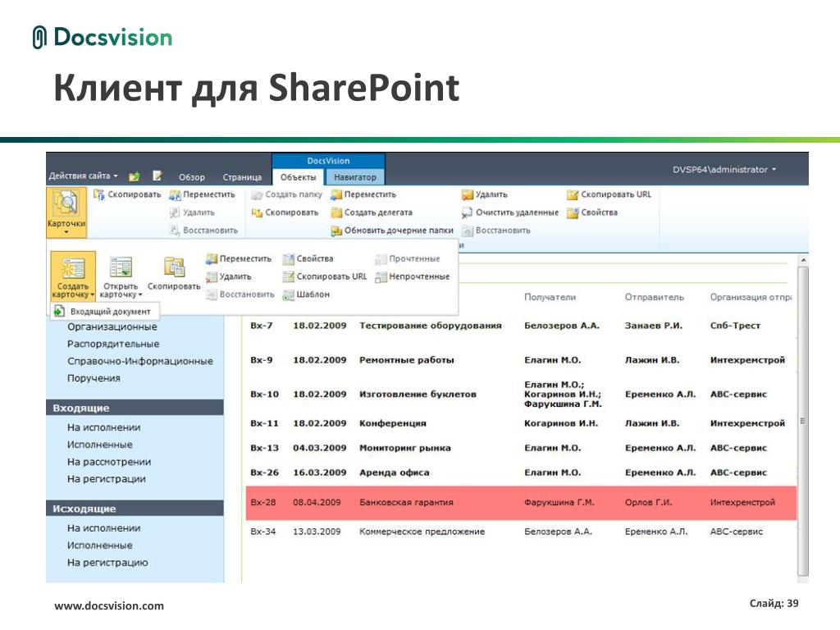Open На регистрацию under Исходящие
840x630 pixels.
(107, 563)
